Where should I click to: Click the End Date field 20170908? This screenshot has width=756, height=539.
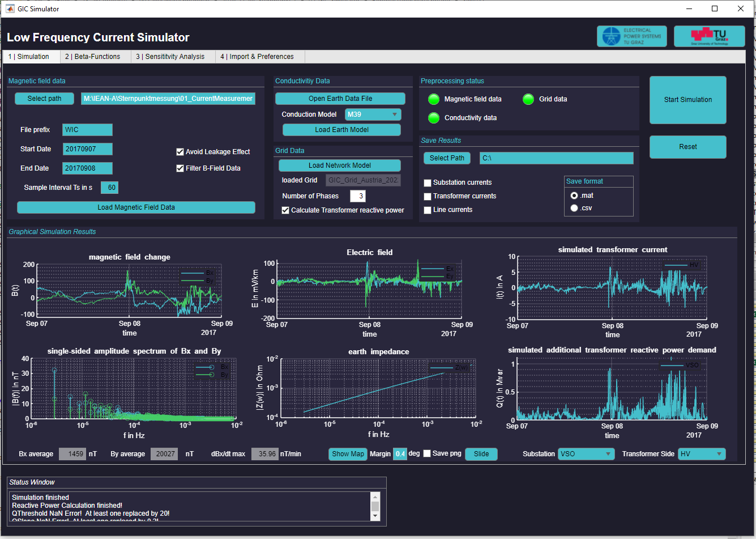[87, 168]
